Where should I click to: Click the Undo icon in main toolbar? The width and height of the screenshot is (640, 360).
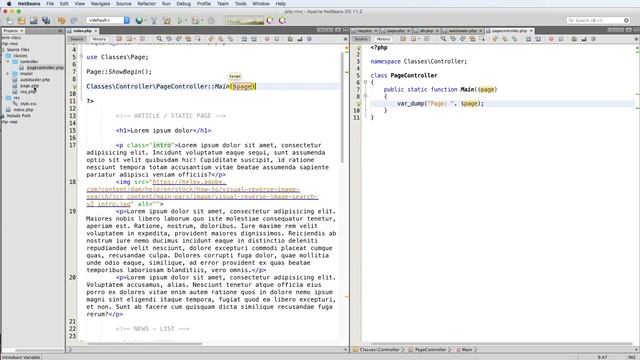pos(62,20)
